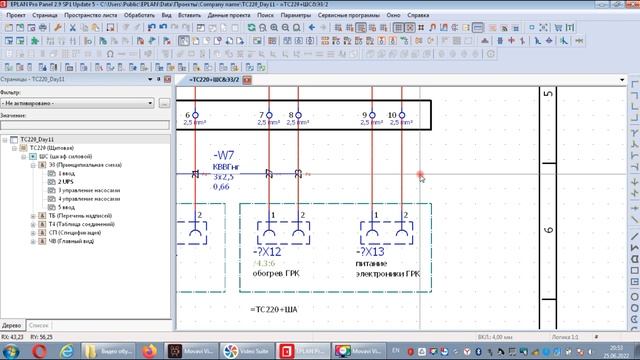Click the Copy icon next to scissors
640x360 pixels.
tap(84, 28)
